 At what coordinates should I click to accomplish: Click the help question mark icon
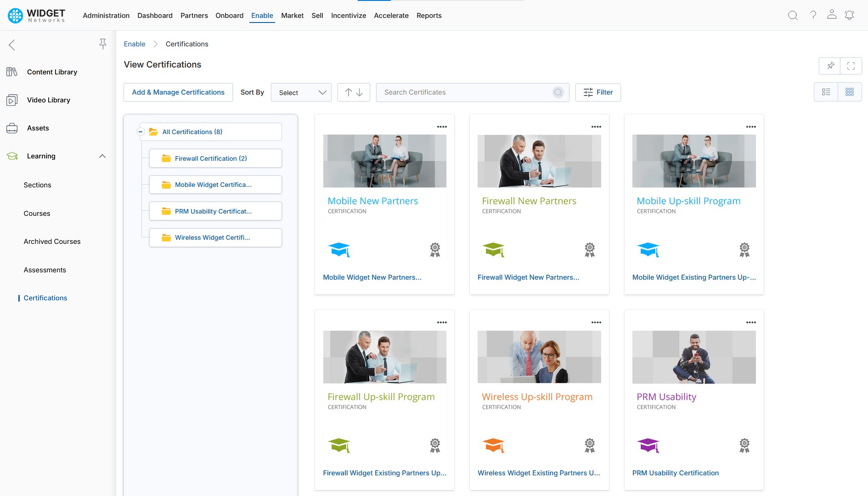813,15
